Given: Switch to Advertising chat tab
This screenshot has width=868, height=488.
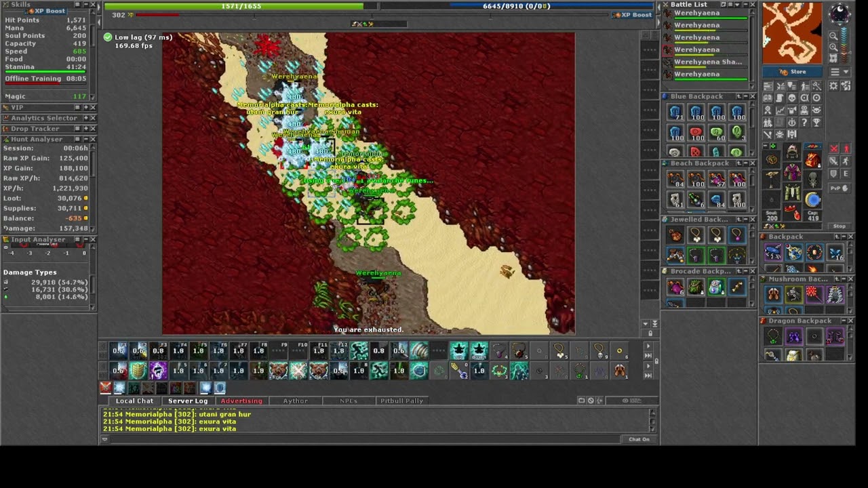Looking at the screenshot, I should tap(241, 401).
